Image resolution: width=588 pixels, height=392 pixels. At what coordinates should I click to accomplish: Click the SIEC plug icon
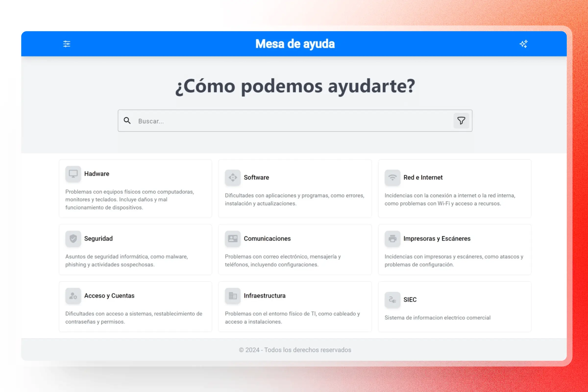tap(392, 299)
